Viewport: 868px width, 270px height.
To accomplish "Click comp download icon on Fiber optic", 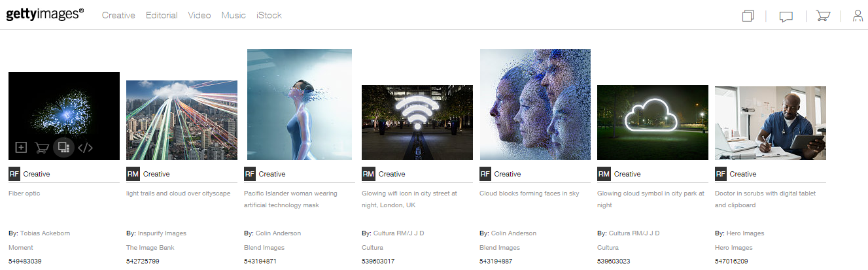I will tap(63, 147).
